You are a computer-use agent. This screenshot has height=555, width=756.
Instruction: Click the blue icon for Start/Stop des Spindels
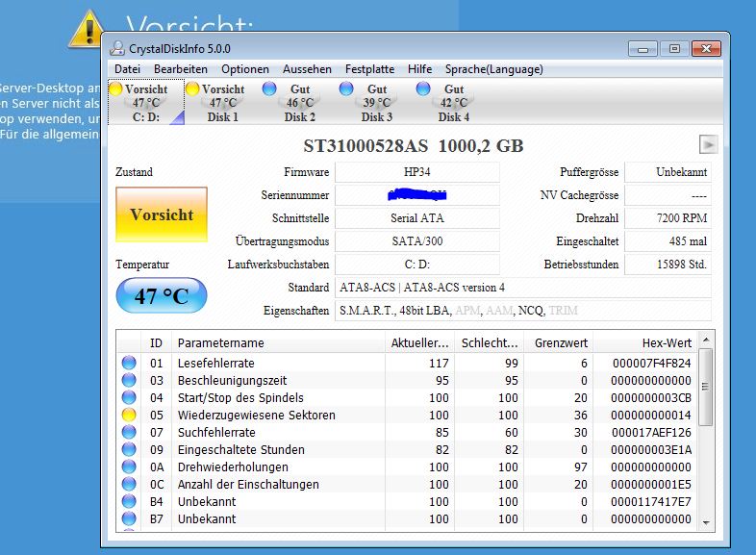[x=129, y=397]
